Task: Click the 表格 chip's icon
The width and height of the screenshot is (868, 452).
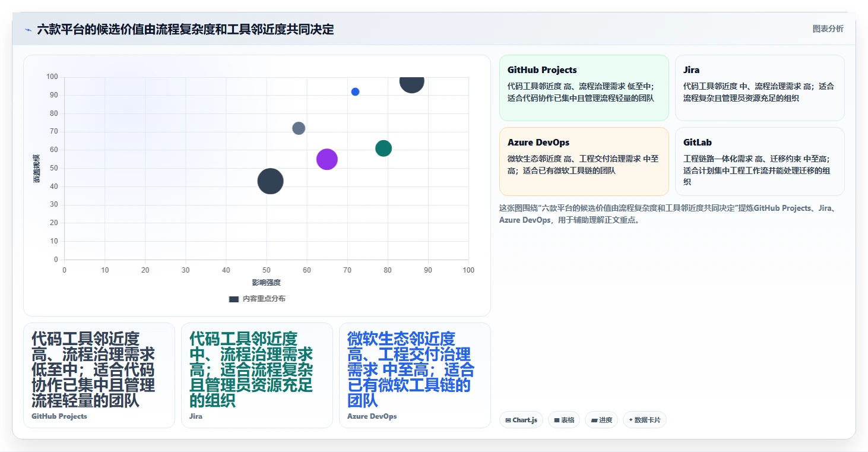Action: pyautogui.click(x=557, y=421)
